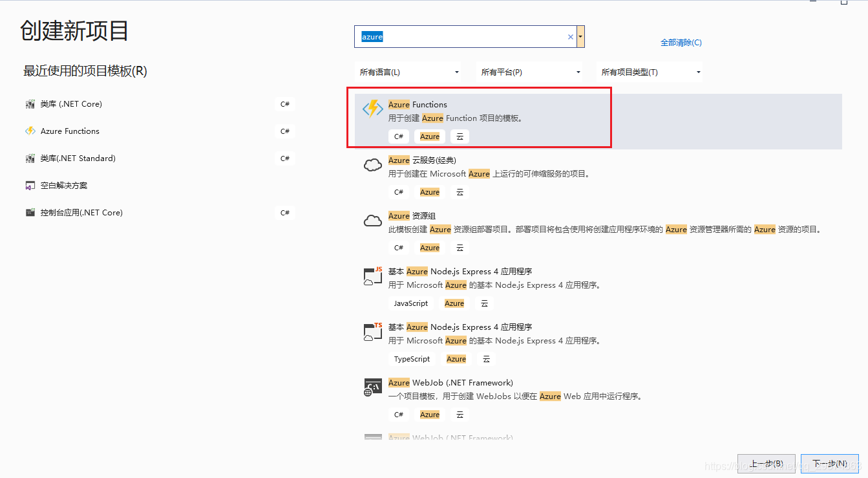Click the TypeScript tag under Node.js Express template

click(412, 359)
